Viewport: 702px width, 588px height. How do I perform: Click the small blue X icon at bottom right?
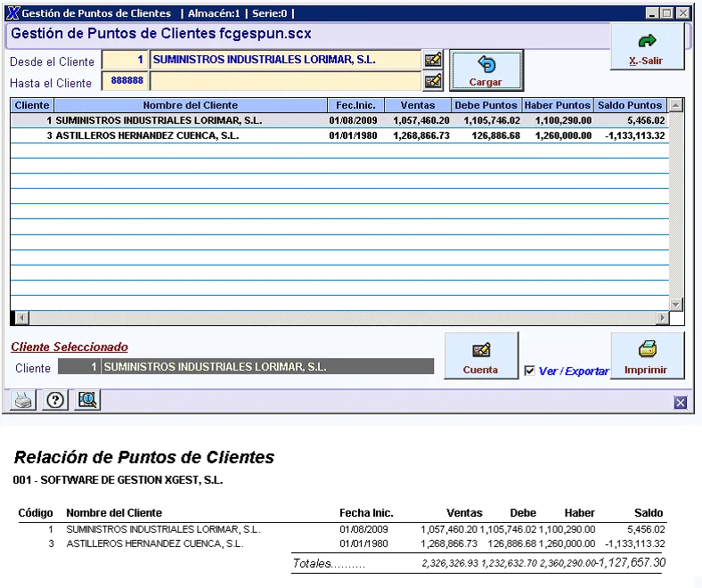tap(681, 403)
